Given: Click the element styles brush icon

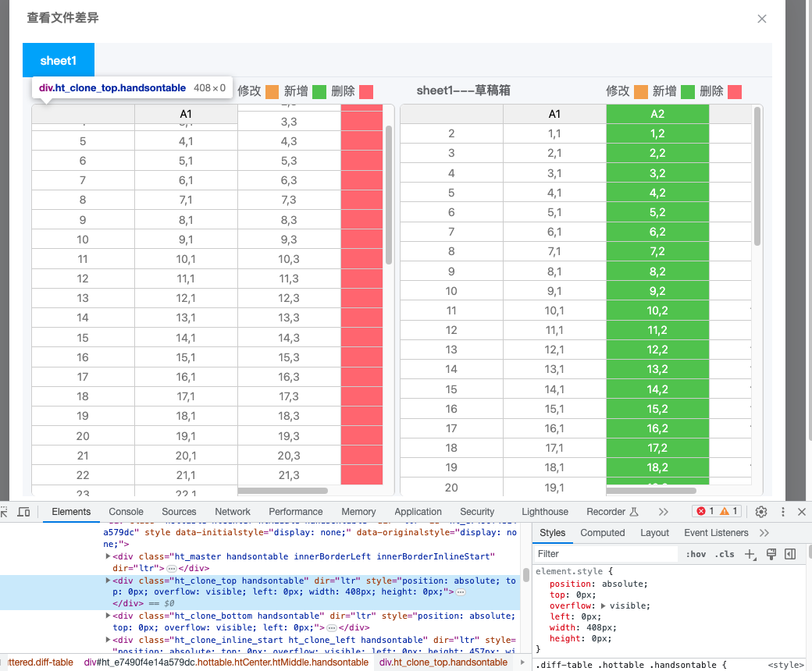Looking at the screenshot, I should (771, 553).
